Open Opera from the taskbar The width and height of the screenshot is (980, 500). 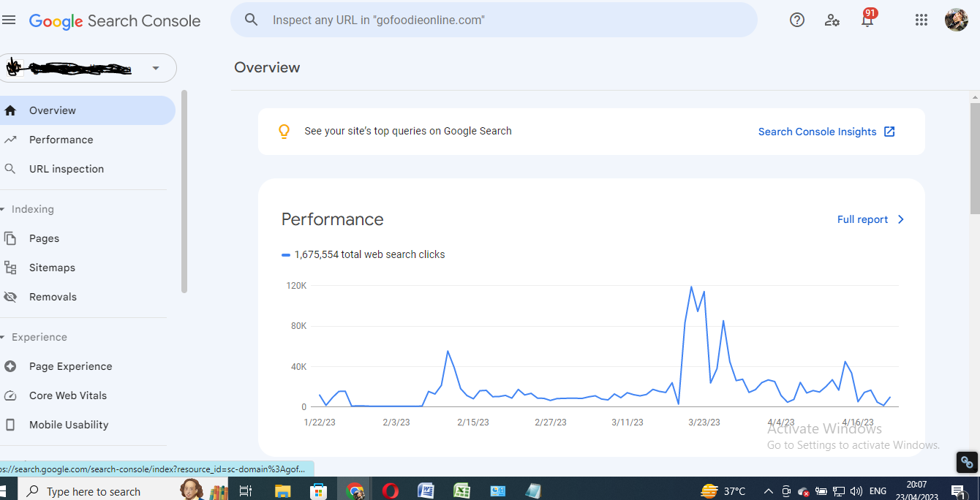390,490
